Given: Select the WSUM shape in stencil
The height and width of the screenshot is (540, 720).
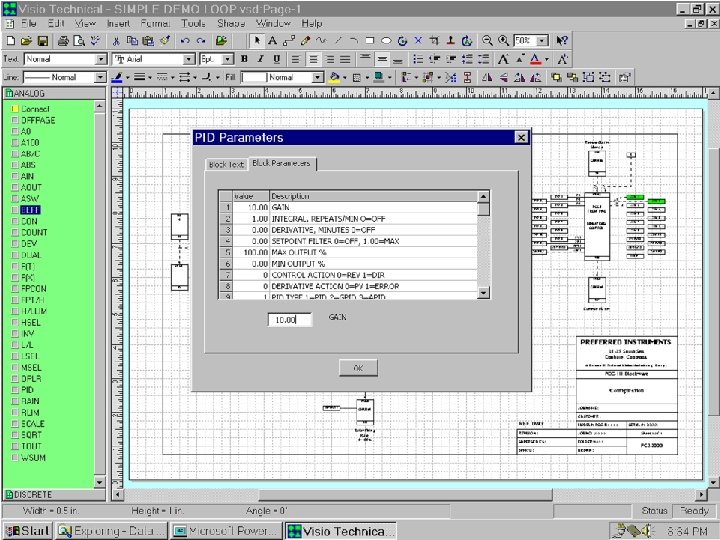Looking at the screenshot, I should click(32, 457).
